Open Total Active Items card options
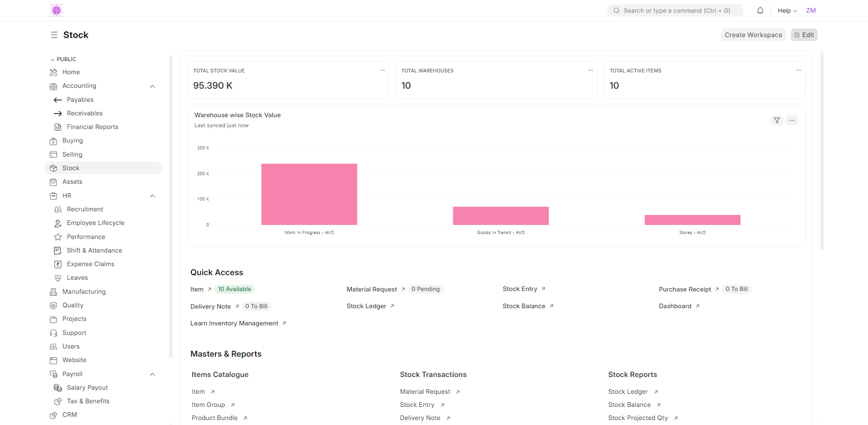Image resolution: width=868 pixels, height=425 pixels. click(799, 70)
